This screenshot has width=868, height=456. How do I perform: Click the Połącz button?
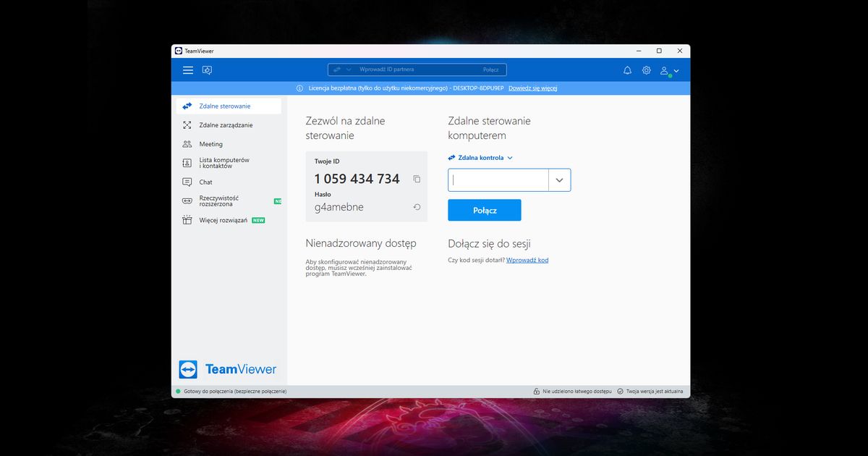(x=484, y=209)
